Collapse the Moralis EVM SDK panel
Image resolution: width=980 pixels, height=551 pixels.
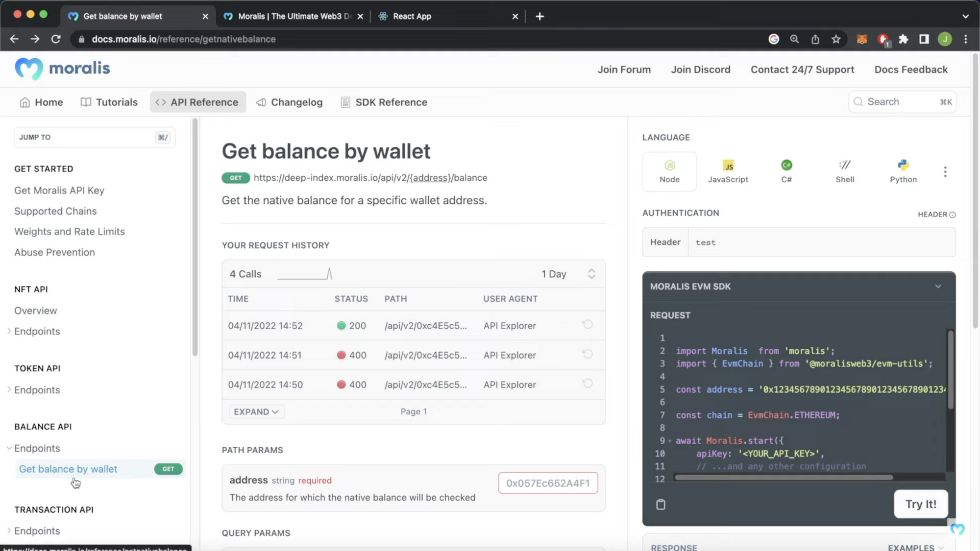coord(938,287)
